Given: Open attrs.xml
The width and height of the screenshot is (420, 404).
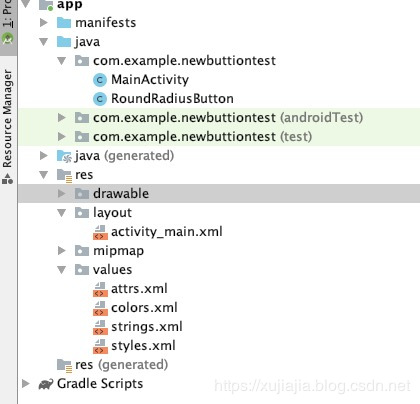Looking at the screenshot, I should (x=139, y=289).
